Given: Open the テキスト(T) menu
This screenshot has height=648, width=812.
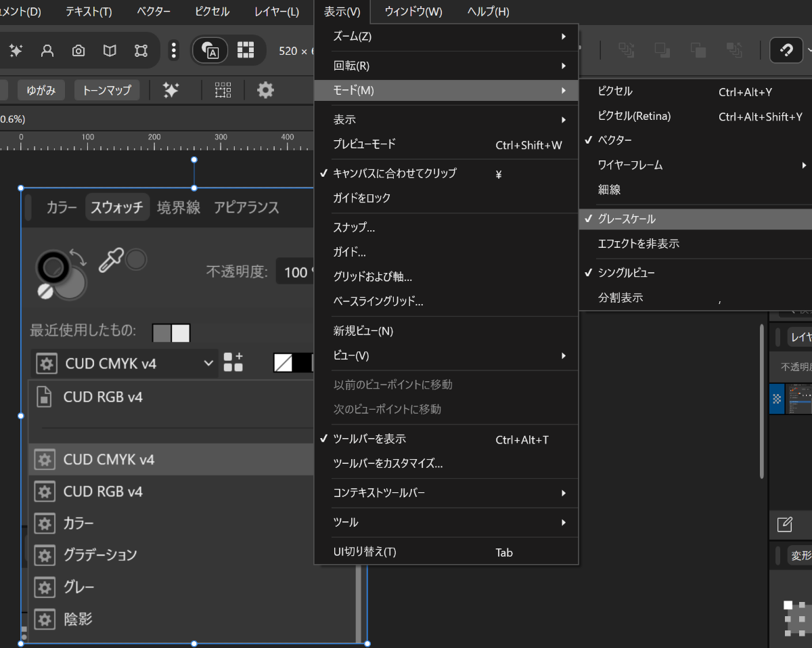Looking at the screenshot, I should 89,12.
